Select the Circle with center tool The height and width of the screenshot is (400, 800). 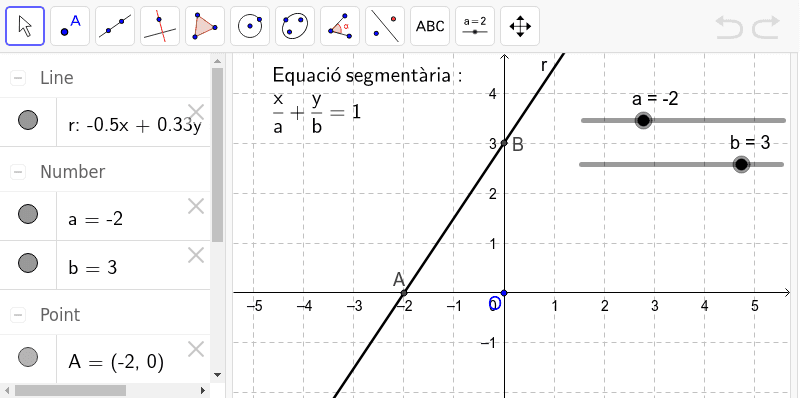250,26
